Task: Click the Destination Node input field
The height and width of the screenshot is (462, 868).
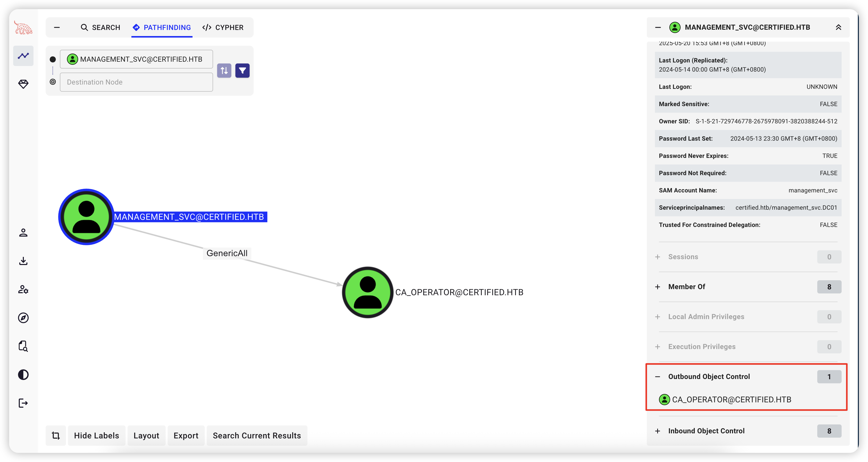Action: (136, 82)
